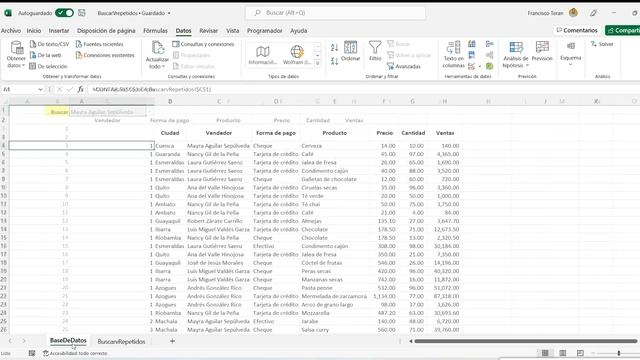Select the Mermelada de zarzamora cell

coord(334,296)
